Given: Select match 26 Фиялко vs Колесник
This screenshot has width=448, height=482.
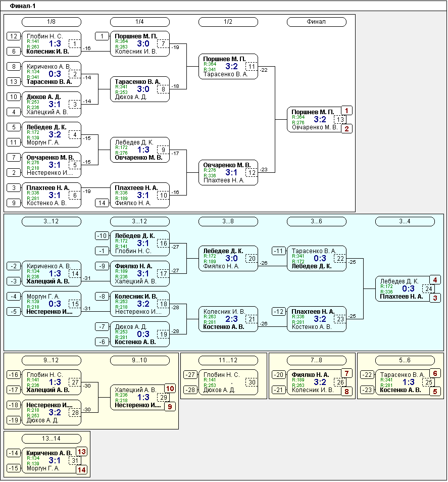Looking at the screenshot, I should pos(317,382).
